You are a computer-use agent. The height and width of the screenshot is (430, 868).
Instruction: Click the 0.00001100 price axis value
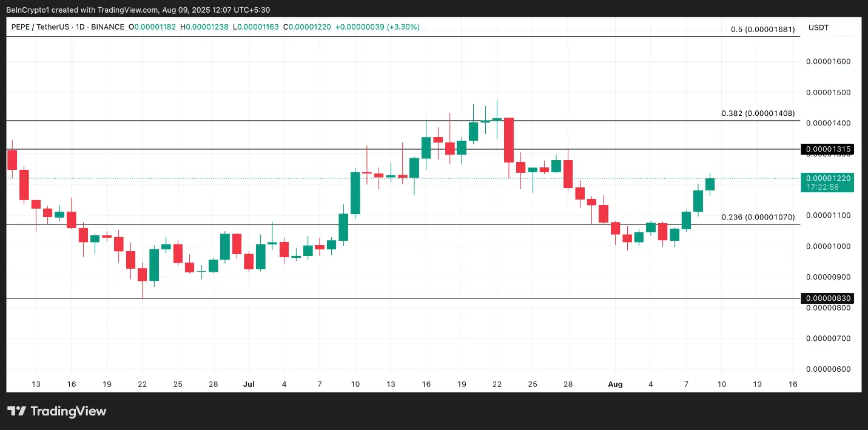[828, 215]
